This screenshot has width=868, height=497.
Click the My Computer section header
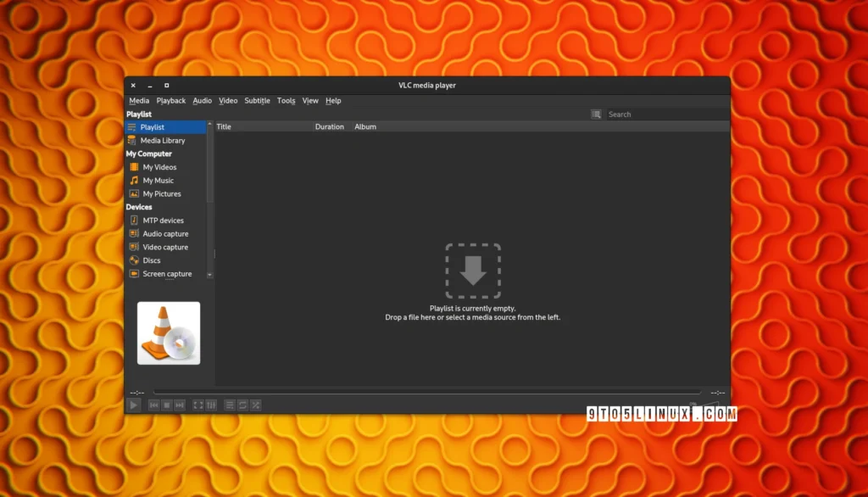149,154
